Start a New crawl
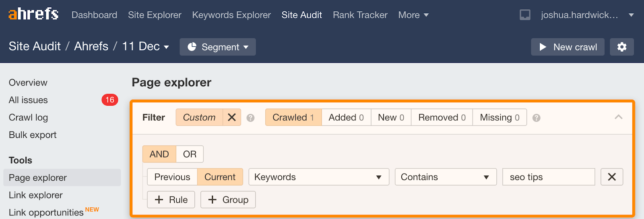The width and height of the screenshot is (644, 219). click(x=568, y=47)
